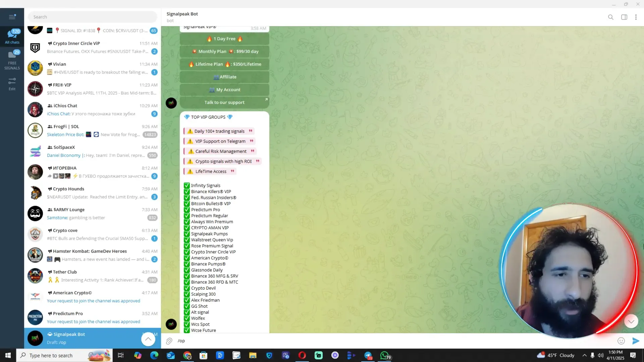
Task: Toggle the right side info panel
Action: 624,17
